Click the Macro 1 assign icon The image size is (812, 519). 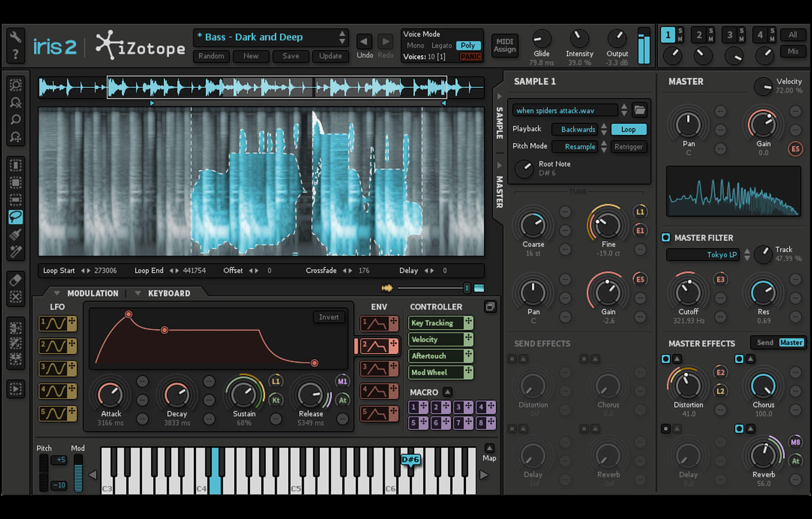click(x=424, y=407)
